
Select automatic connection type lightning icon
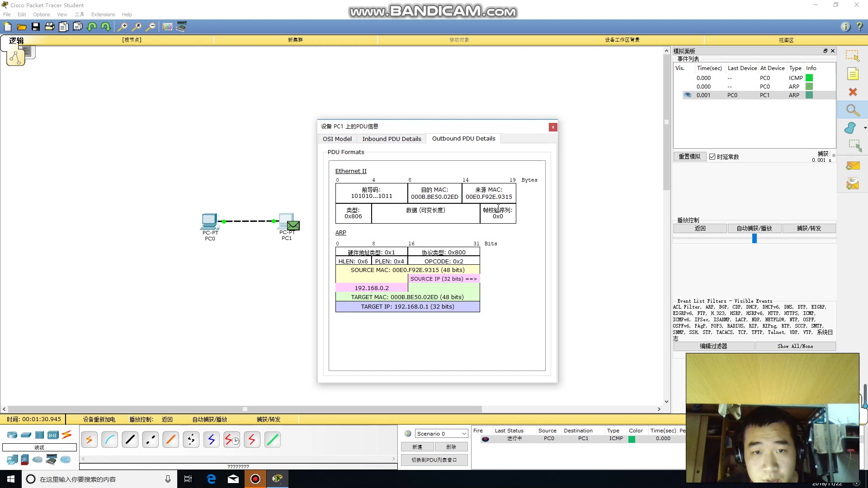89,439
